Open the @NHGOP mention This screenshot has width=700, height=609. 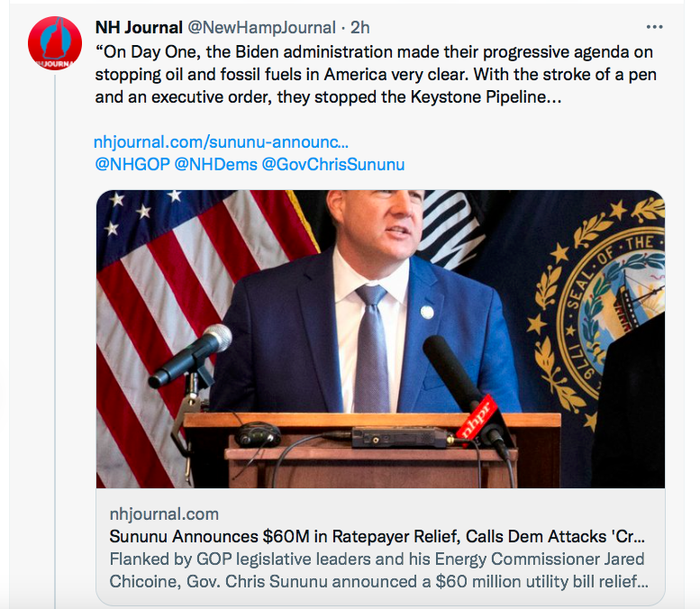[132, 164]
